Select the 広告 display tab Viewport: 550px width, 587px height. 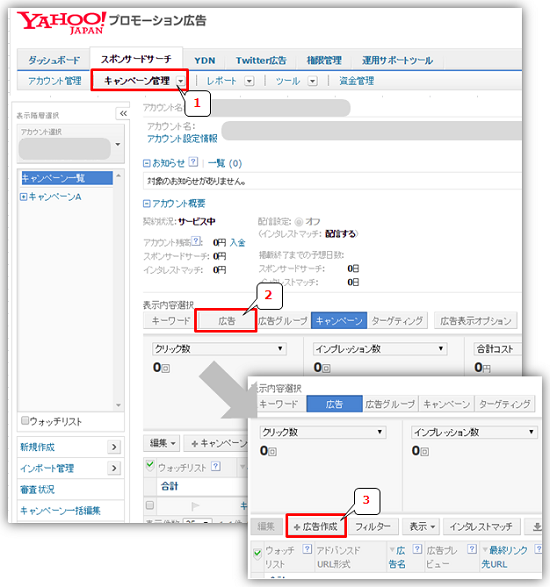pyautogui.click(x=226, y=321)
